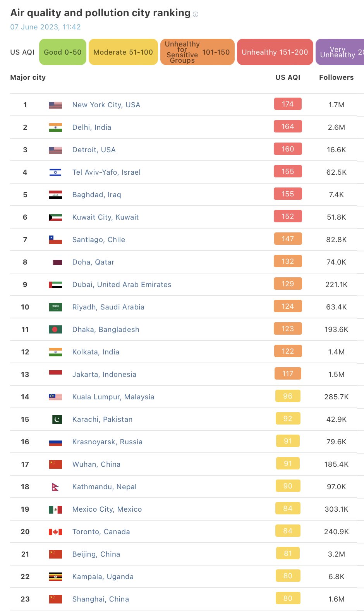
Task: Click the Moderate 51-100 legend badge
Action: [x=123, y=52]
